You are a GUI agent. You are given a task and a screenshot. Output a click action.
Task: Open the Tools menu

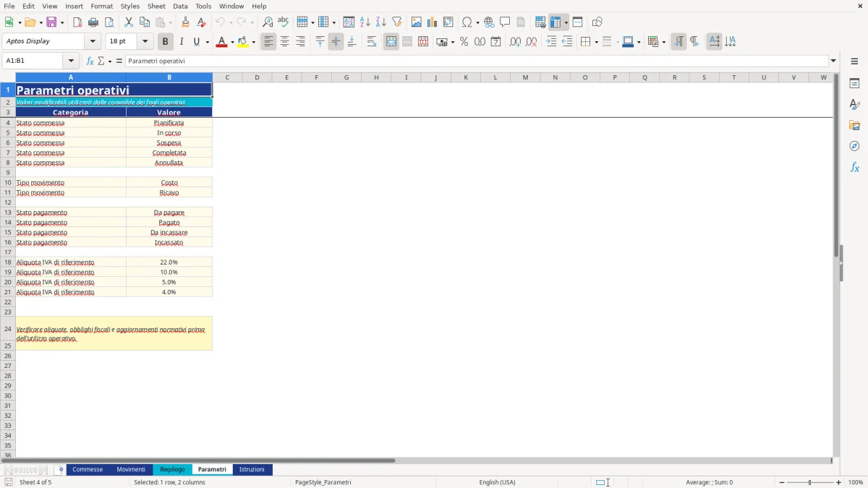coord(203,6)
